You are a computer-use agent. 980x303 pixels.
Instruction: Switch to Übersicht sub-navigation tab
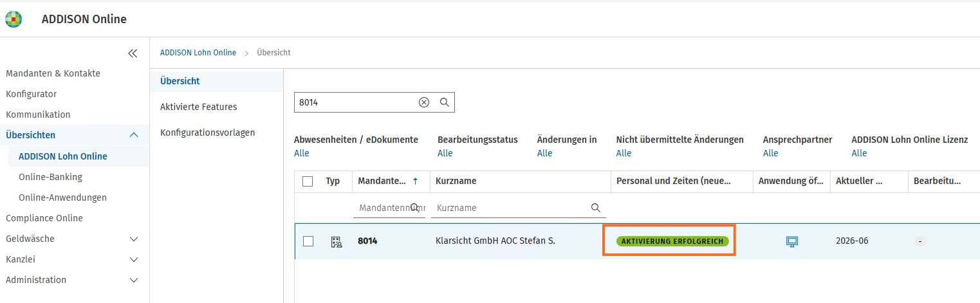[x=180, y=81]
